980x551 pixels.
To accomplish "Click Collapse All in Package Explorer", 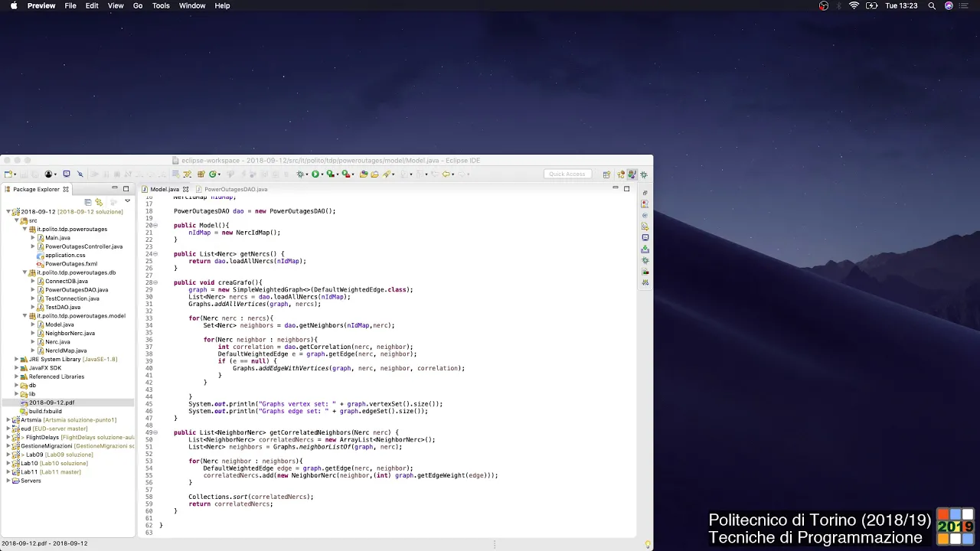I will tap(88, 202).
